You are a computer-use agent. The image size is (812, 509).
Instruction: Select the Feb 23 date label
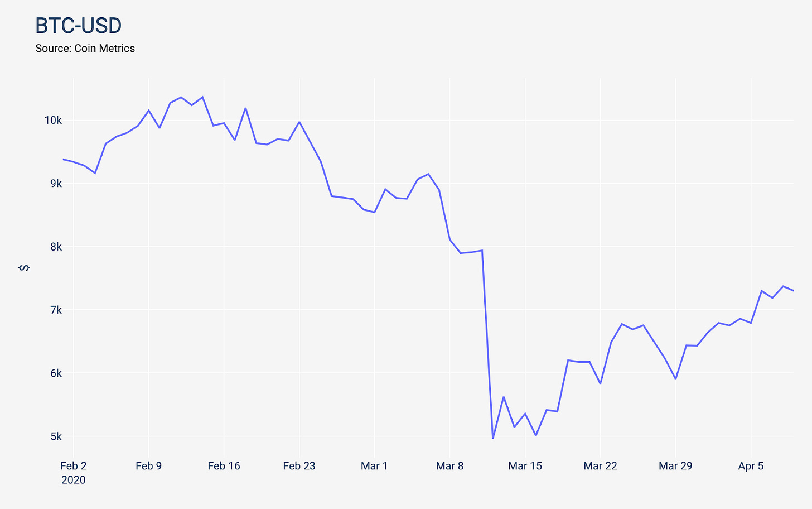(x=299, y=466)
